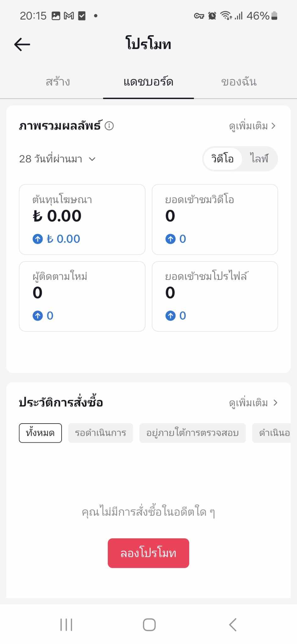The image size is (297, 644).
Task: Open ดูเพิ่มเติม in ประวัติการสั่งซื้อ section
Action: [x=253, y=403]
